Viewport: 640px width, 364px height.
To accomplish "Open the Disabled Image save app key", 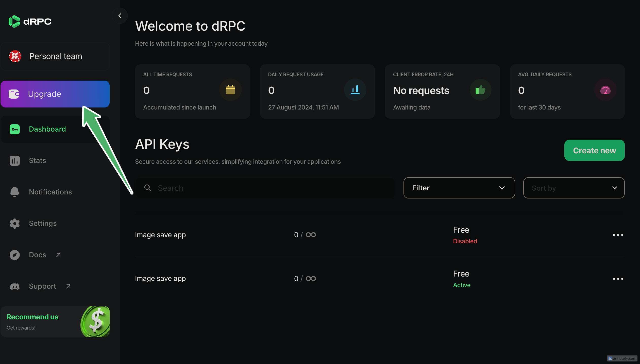I will [160, 235].
